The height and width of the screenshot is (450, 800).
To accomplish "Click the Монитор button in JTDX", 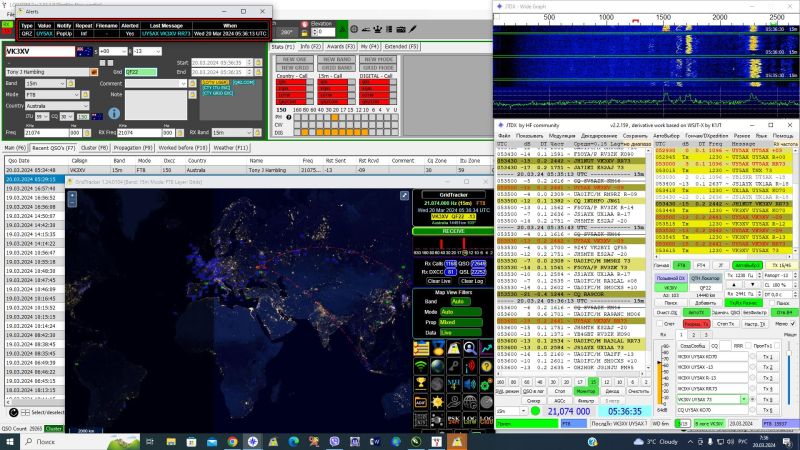I will (585, 391).
